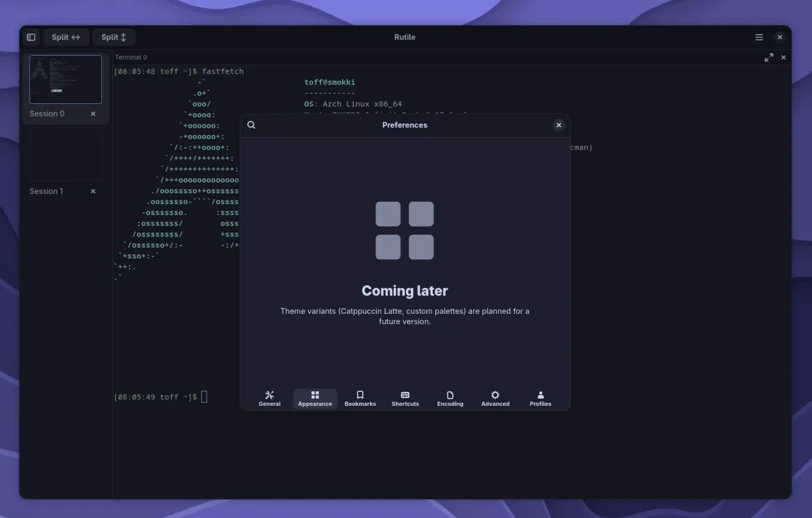
Task: Open the hamburger main menu
Action: click(x=759, y=37)
